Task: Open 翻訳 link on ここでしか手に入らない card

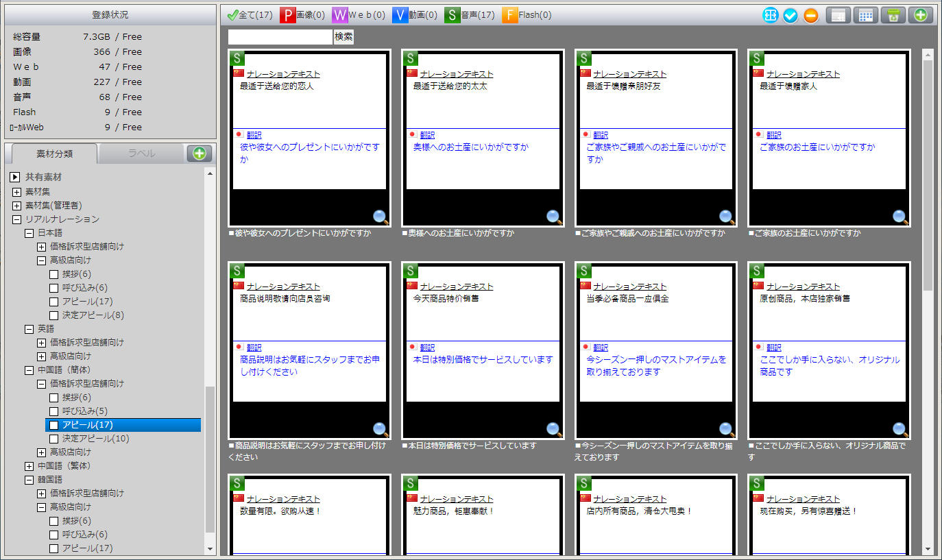Action: pos(774,348)
